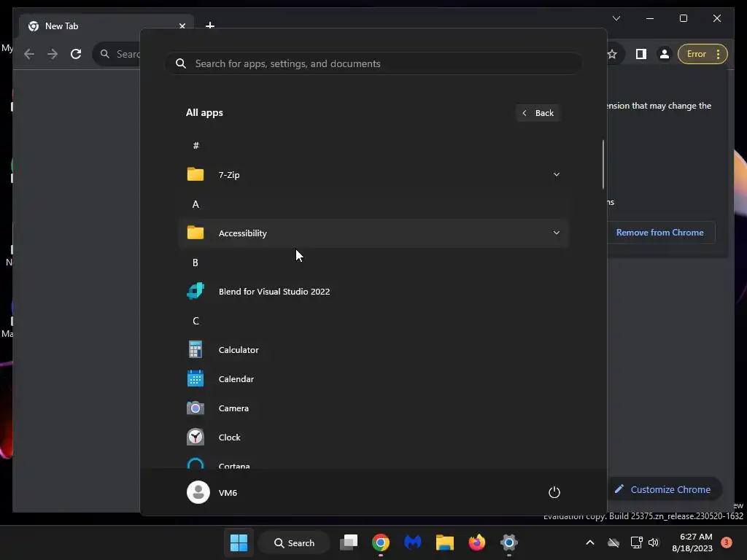The width and height of the screenshot is (747, 560).
Task: Open the Accessibility folder icon
Action: (x=196, y=233)
